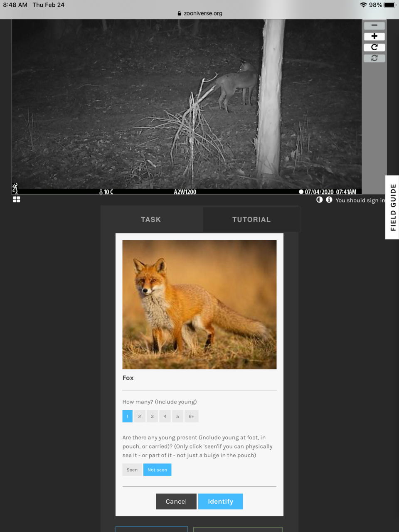Select count 5 for how many

(x=177, y=416)
